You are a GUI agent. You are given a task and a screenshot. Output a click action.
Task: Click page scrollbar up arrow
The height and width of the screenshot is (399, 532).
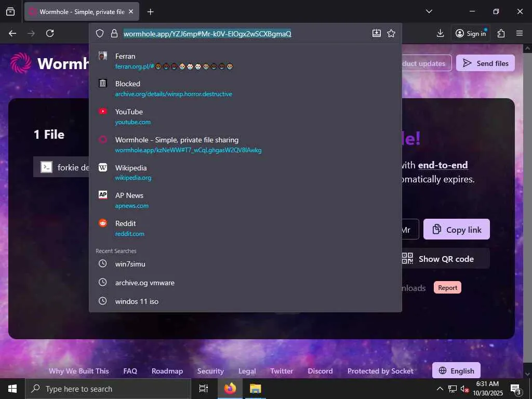click(528, 48)
